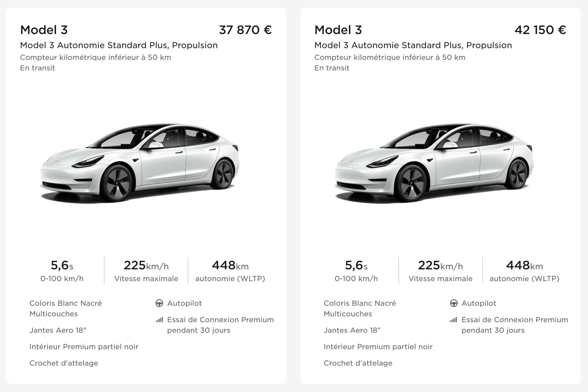Select the 37 870 € price
This screenshot has height=392, width=588.
point(245,30)
